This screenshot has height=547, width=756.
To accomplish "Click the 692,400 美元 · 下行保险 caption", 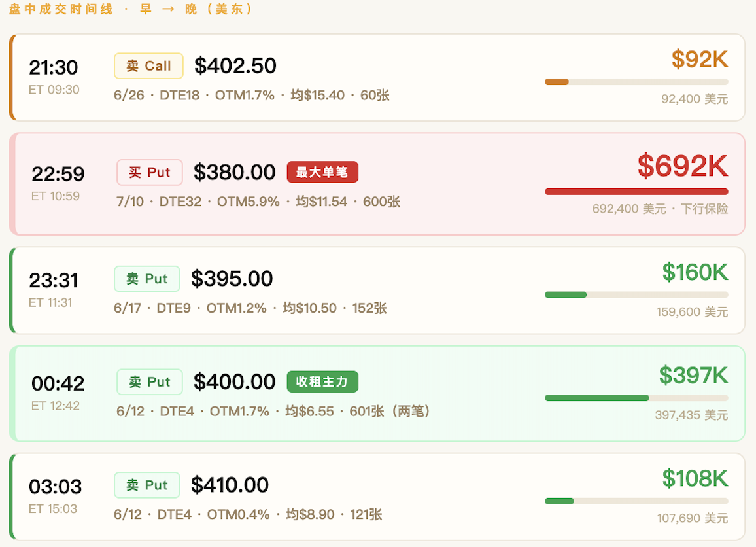I will click(661, 209).
